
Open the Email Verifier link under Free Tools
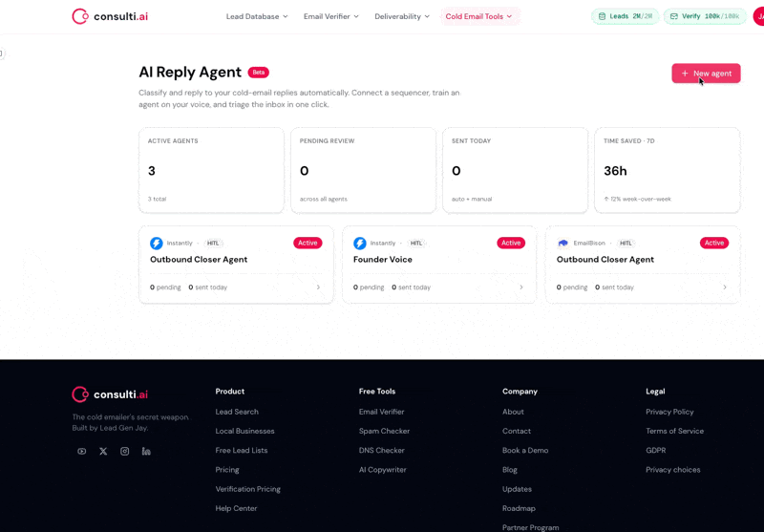tap(381, 412)
